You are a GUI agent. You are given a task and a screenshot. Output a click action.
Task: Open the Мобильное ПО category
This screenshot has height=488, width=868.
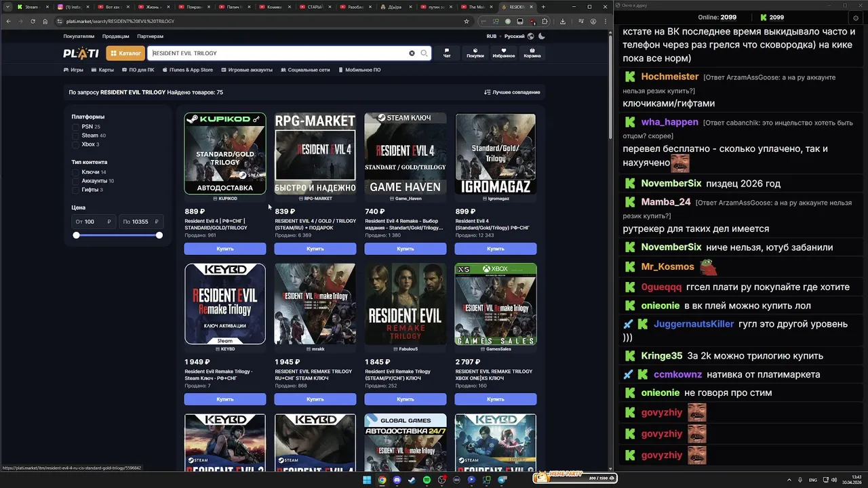click(359, 70)
